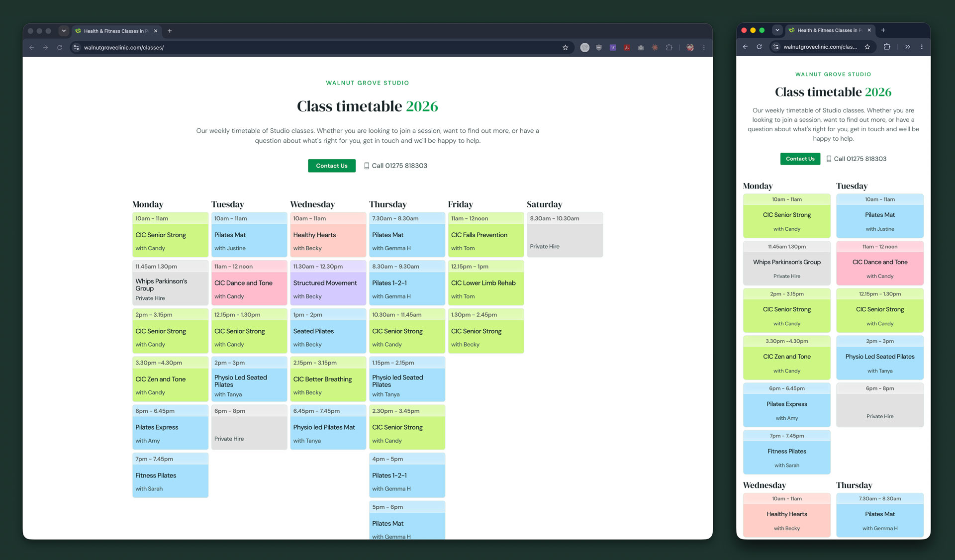Open the extensions puzzle icon in the left browser

pyautogui.click(x=669, y=48)
